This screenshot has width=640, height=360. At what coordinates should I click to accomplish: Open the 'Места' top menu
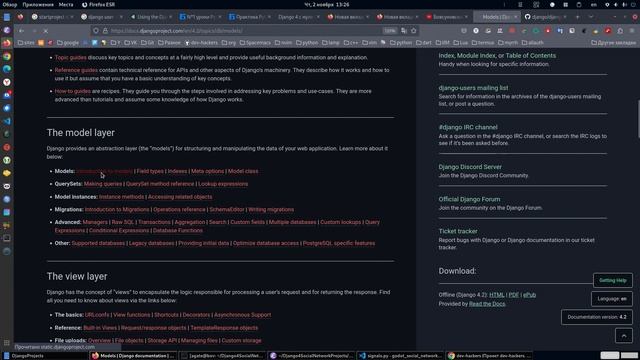(66, 4)
